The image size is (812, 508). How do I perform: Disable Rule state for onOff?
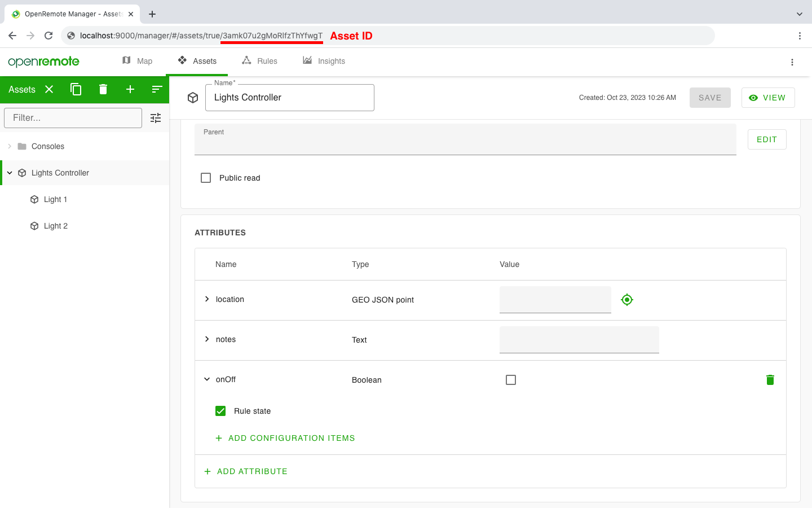click(x=220, y=410)
